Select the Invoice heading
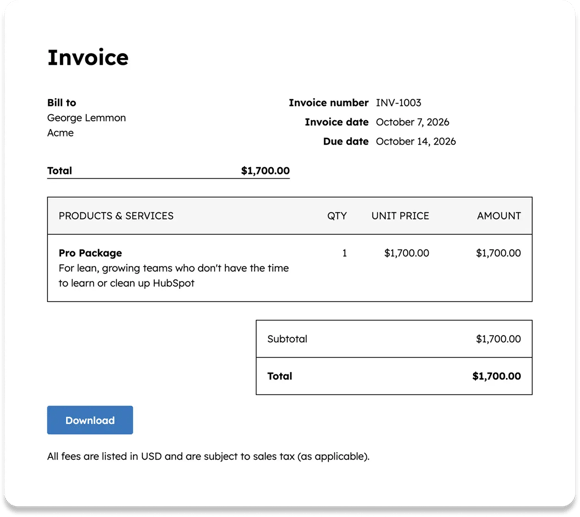This screenshot has height=517, width=580. [x=88, y=57]
